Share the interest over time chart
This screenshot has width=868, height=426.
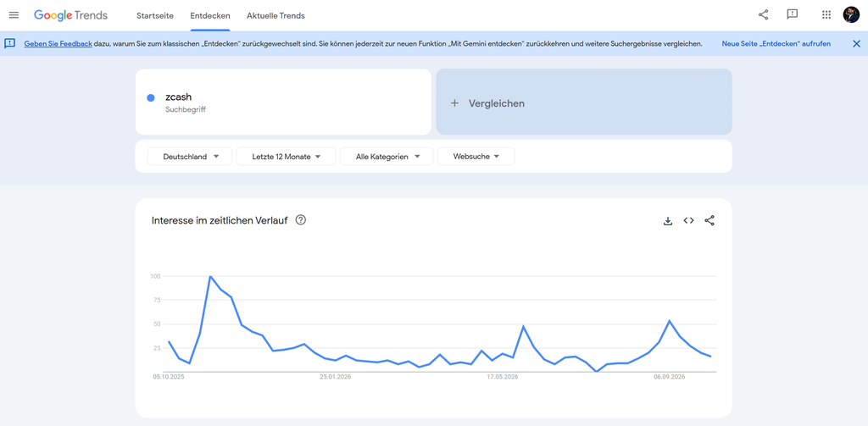pos(709,220)
